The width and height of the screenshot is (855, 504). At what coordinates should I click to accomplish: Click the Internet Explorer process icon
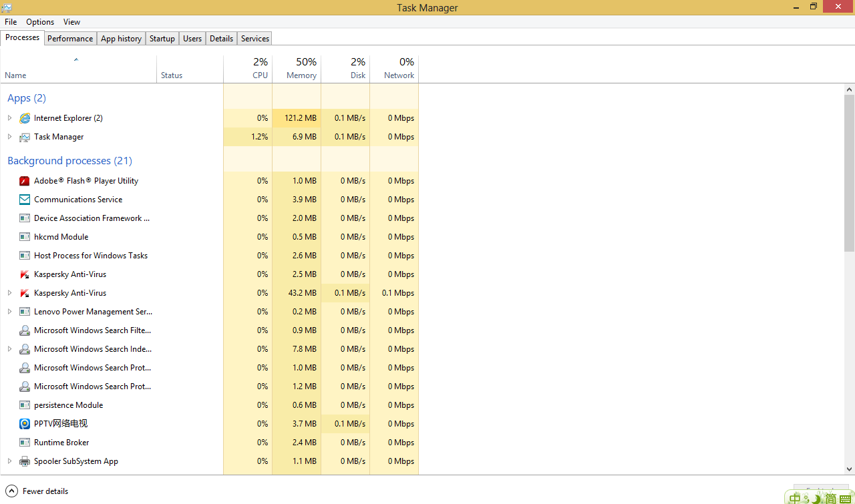[25, 118]
